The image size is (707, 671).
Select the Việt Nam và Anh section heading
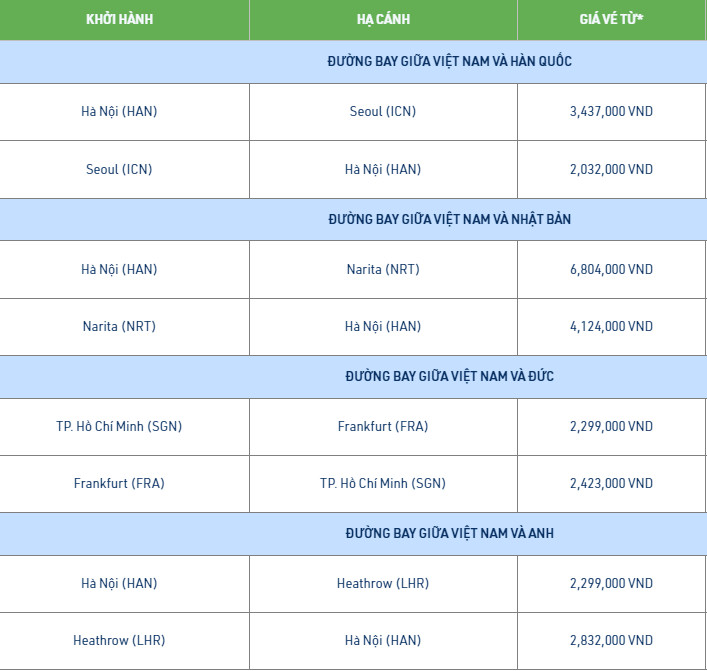click(x=450, y=533)
